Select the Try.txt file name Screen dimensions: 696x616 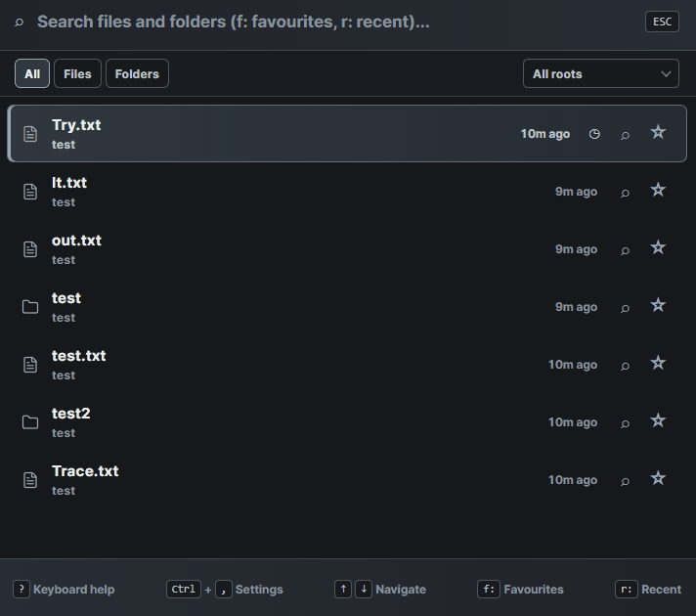76,125
